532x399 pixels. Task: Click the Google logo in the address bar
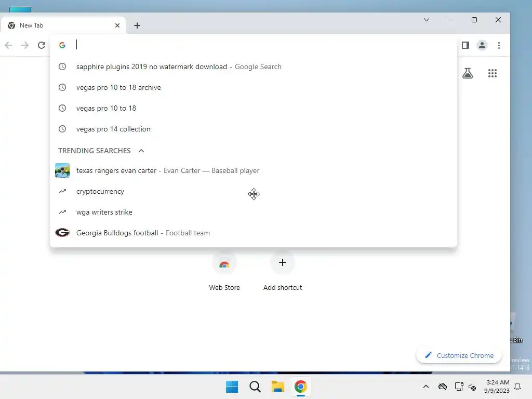click(x=62, y=45)
